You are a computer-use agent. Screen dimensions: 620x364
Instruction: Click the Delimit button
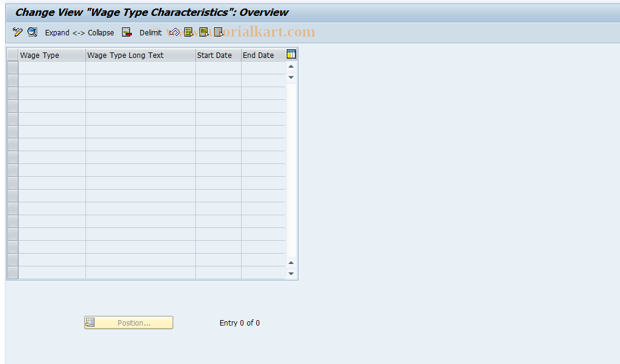pos(150,33)
